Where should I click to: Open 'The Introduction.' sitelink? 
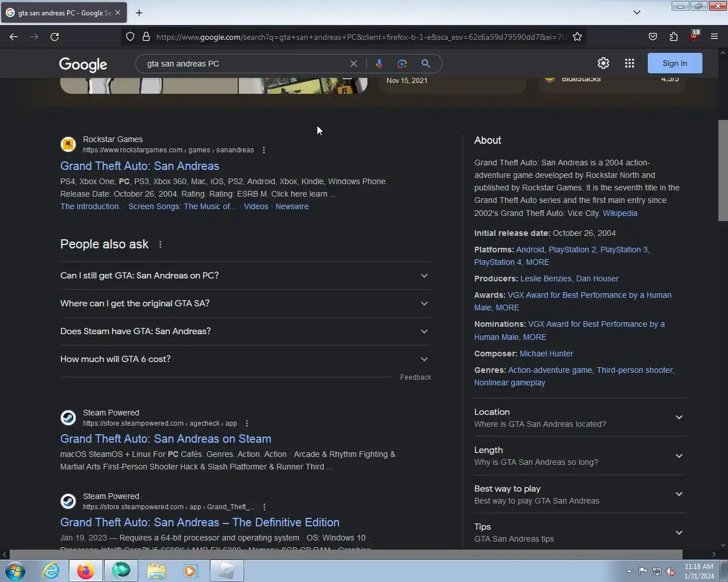90,206
